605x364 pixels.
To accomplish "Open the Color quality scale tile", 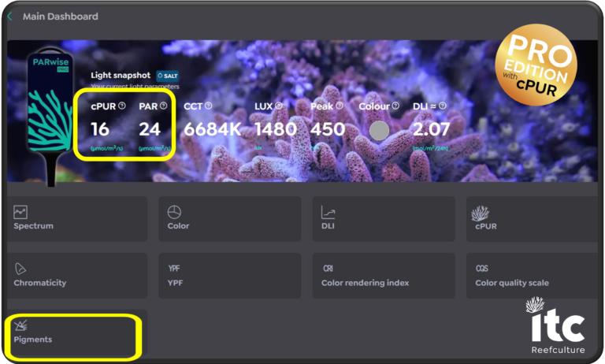I will point(536,275).
